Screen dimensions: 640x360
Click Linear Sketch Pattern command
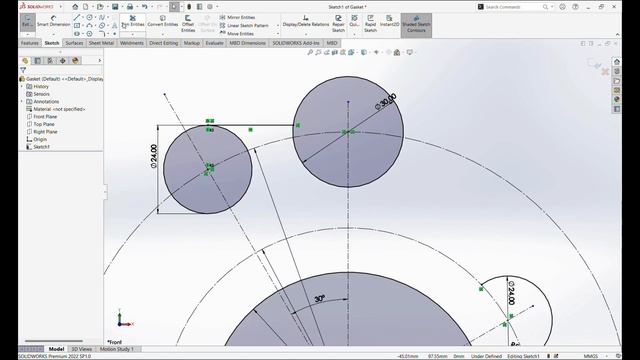(x=244, y=26)
